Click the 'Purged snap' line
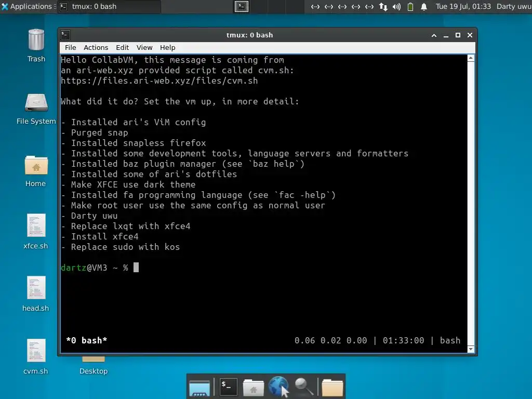Image resolution: width=532 pixels, height=399 pixels. (x=95, y=132)
